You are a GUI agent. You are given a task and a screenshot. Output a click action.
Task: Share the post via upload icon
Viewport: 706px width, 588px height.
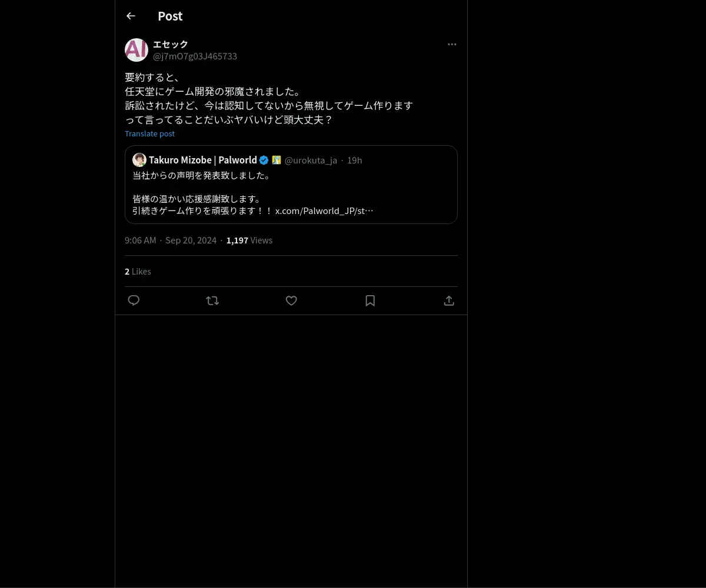click(449, 300)
